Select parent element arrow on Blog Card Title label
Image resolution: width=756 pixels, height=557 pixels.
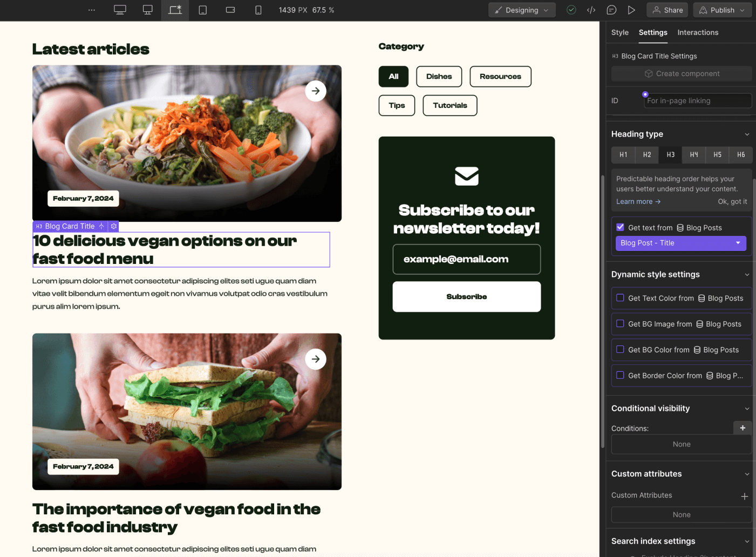click(101, 226)
